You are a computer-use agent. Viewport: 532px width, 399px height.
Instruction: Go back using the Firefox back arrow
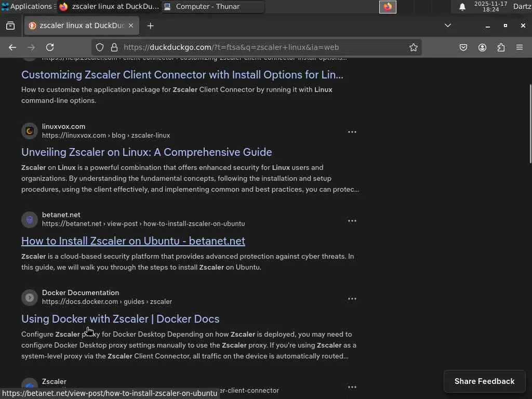point(12,47)
